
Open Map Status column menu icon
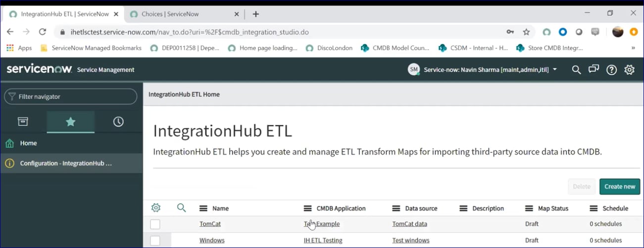529,208
